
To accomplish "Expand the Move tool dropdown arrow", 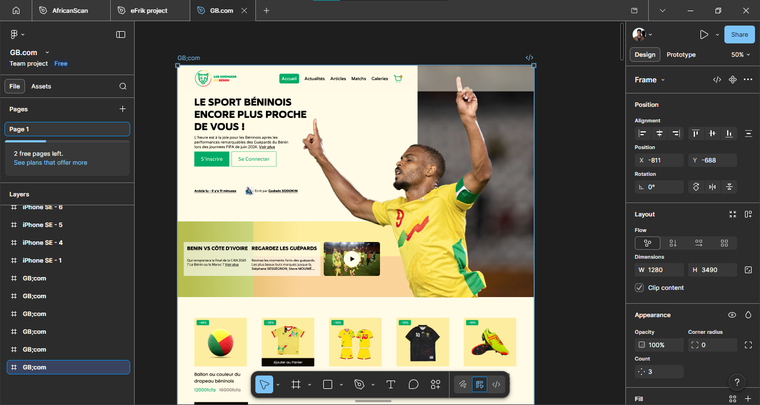I will tap(278, 385).
